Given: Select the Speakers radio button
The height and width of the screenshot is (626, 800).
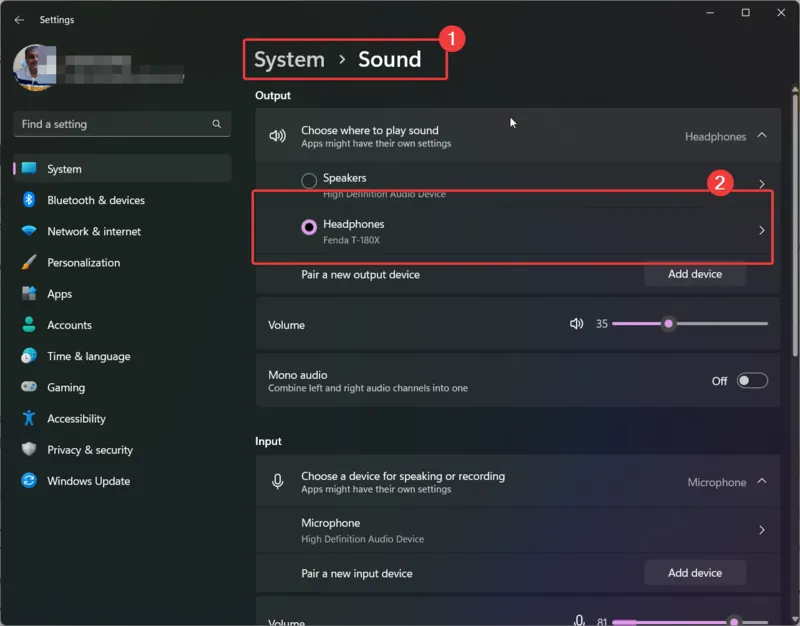Looking at the screenshot, I should pyautogui.click(x=309, y=181).
